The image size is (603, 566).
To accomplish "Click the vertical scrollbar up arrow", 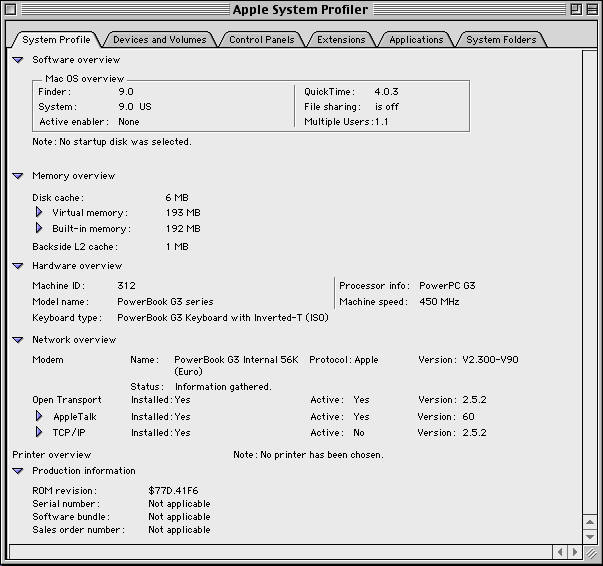I will pyautogui.click(x=590, y=522).
